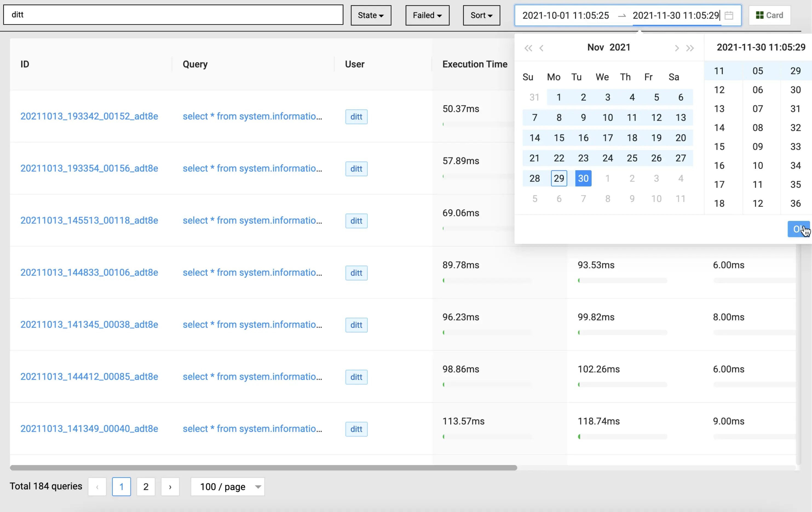Open the Sort dropdown
Image resolution: width=812 pixels, height=512 pixels.
481,15
